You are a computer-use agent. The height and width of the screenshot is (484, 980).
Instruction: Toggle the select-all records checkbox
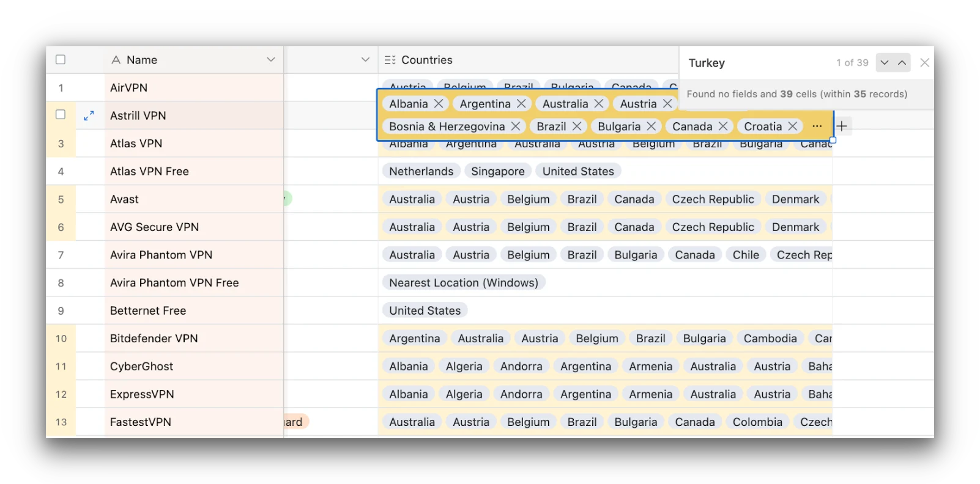pyautogui.click(x=61, y=59)
